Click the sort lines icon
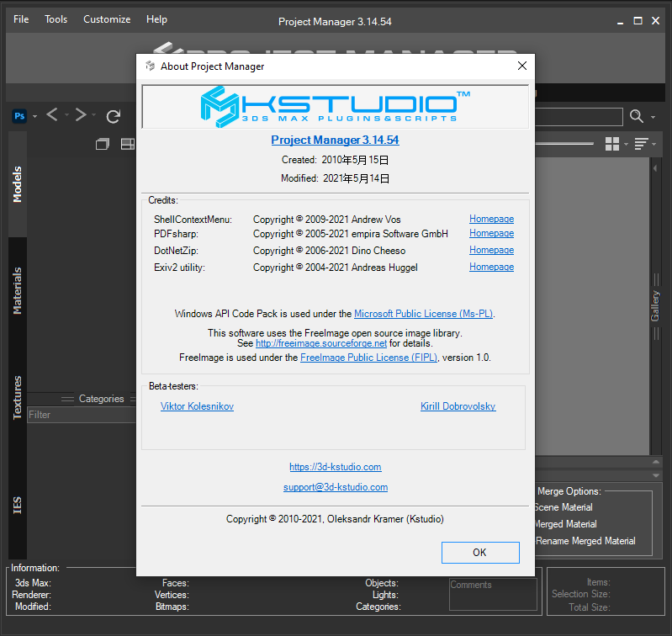The width and height of the screenshot is (672, 636). 641,144
